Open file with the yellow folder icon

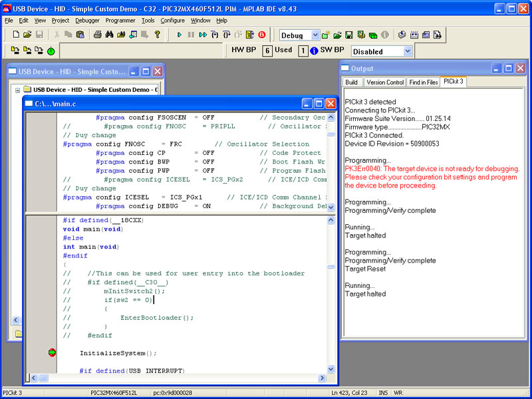coord(27,35)
